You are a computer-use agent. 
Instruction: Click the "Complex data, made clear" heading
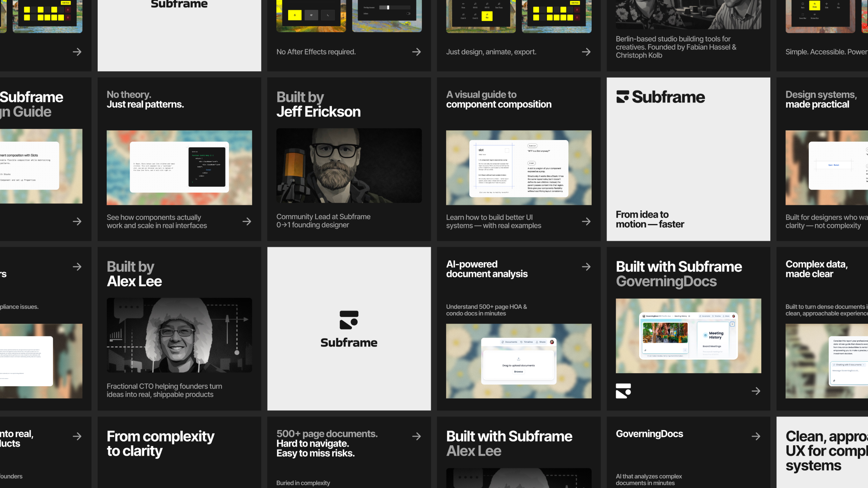[x=816, y=269]
